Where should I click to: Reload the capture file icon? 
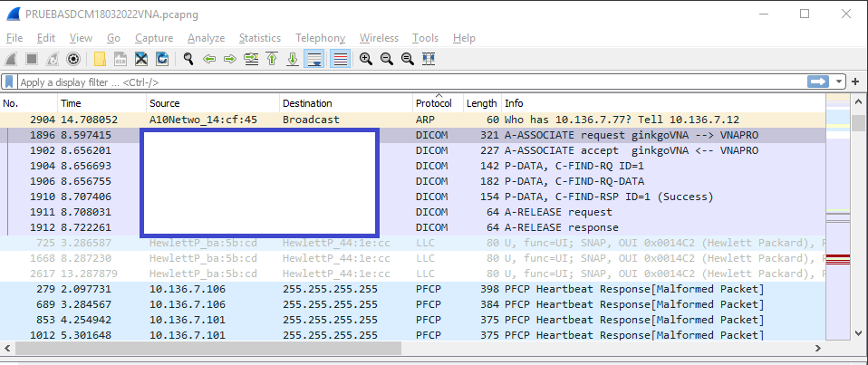click(162, 59)
